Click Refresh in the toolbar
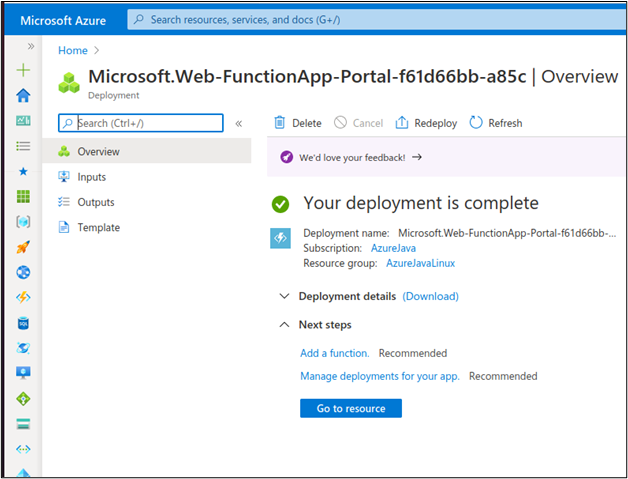The width and height of the screenshot is (628, 479). coord(496,123)
